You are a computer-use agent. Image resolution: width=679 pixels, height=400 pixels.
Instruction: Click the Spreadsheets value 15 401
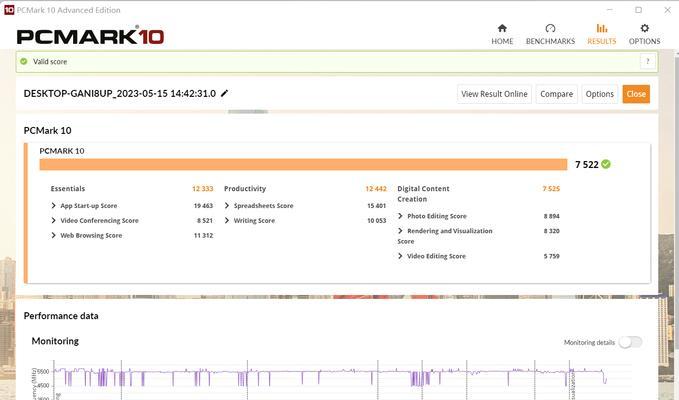point(376,206)
